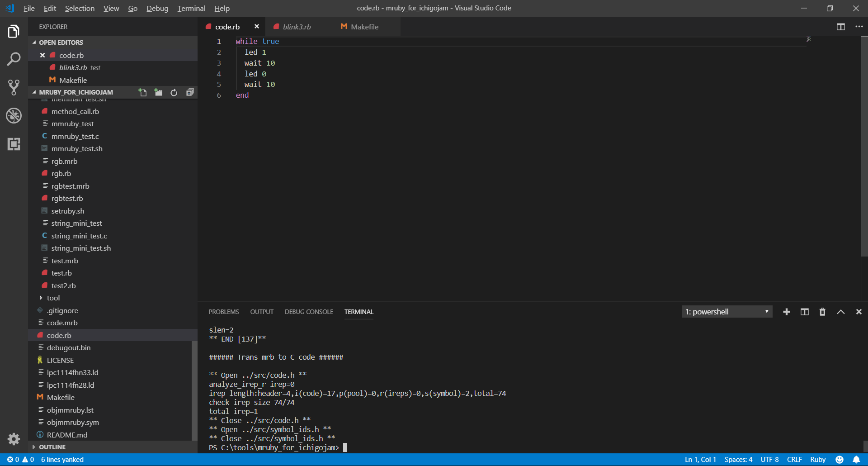The image size is (868, 466).
Task: Switch to the blink3.rb editor tab
Action: click(x=298, y=27)
